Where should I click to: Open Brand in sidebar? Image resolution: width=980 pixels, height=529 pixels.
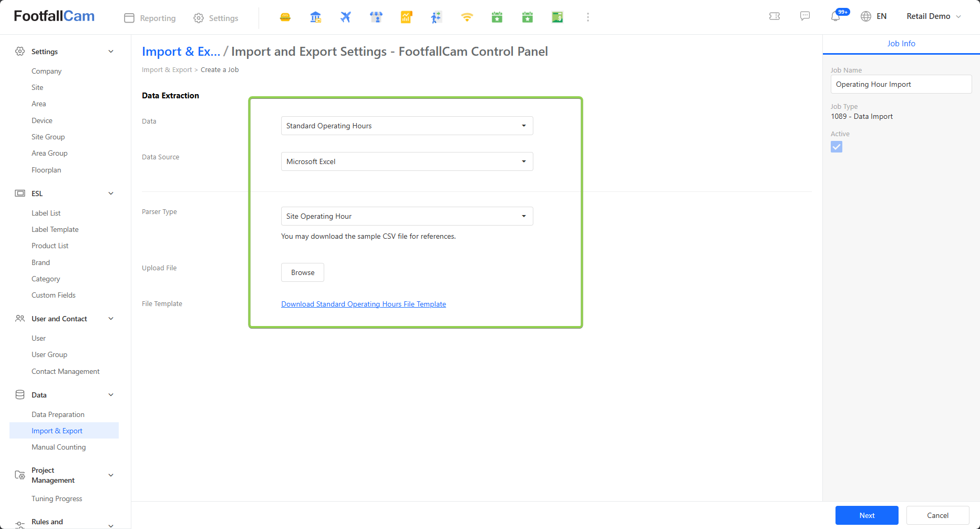point(40,262)
